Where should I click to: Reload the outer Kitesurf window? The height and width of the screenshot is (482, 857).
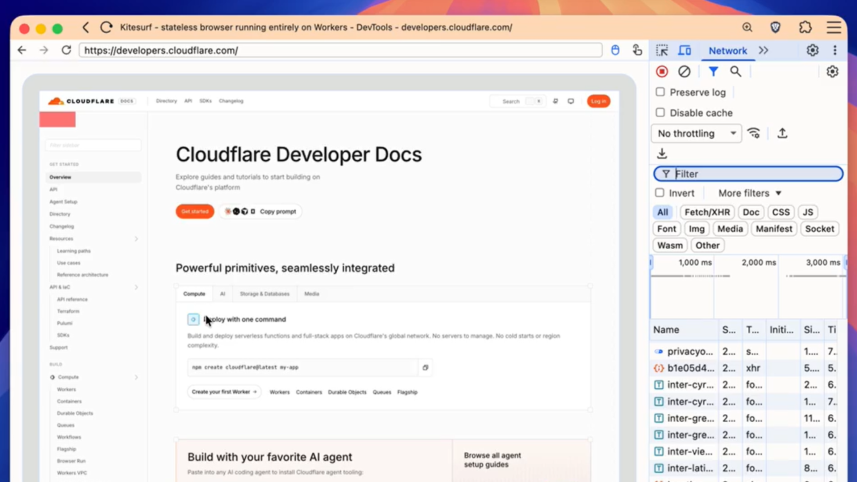[107, 27]
